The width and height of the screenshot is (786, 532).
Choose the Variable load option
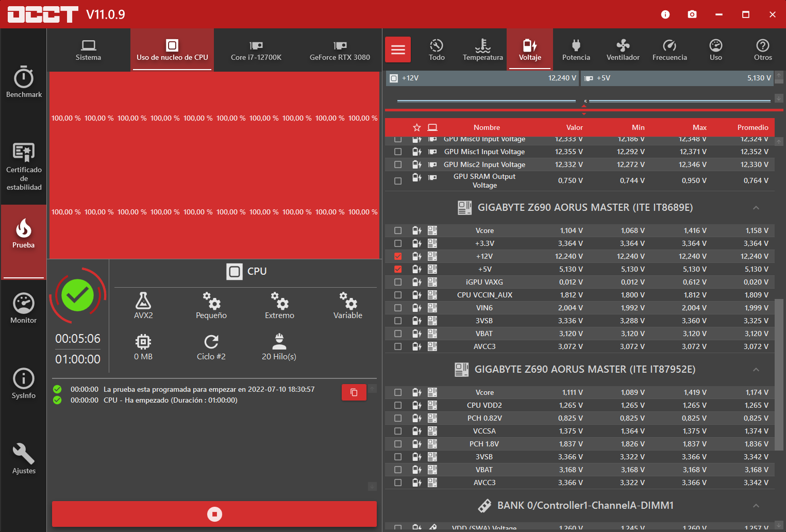coord(348,305)
